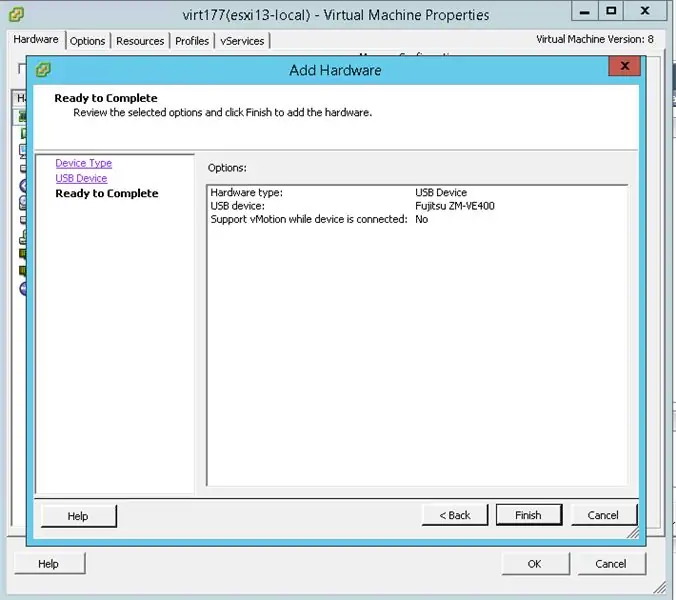
Task: Open the Device Type wizard step link
Action: click(x=84, y=163)
